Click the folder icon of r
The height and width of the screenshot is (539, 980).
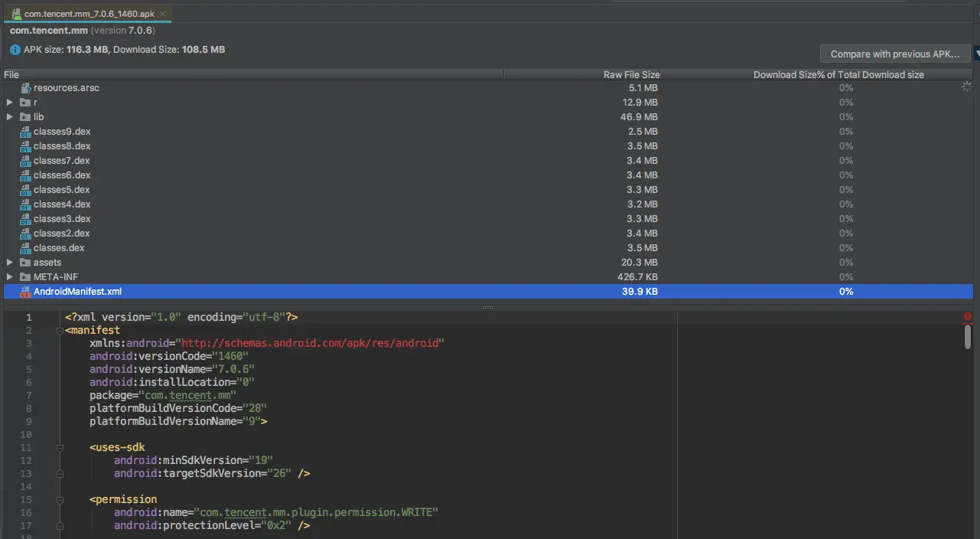coord(25,103)
